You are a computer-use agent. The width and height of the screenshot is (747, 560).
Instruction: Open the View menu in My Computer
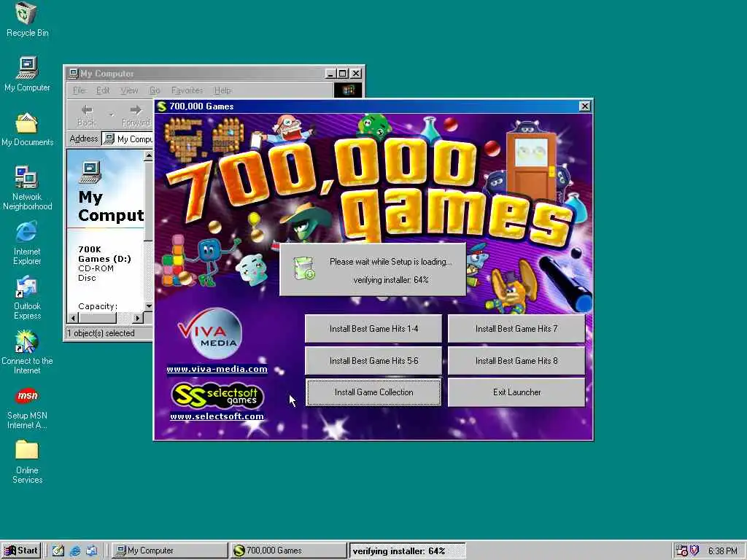(129, 90)
